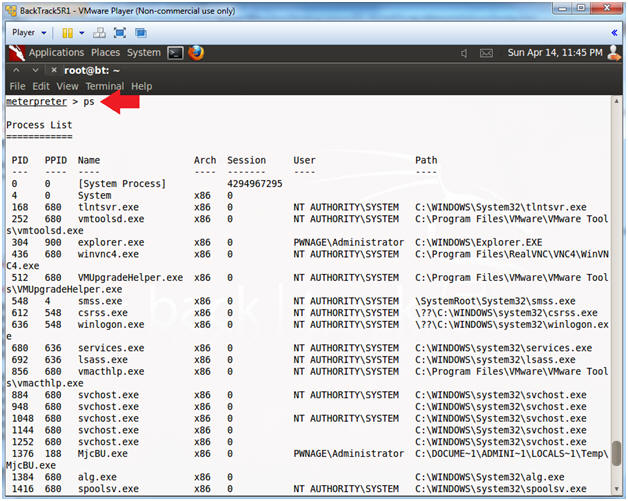Screen dimensions: 628x501
Task: Open the terminal Terminal menu
Action: pyautogui.click(x=105, y=86)
